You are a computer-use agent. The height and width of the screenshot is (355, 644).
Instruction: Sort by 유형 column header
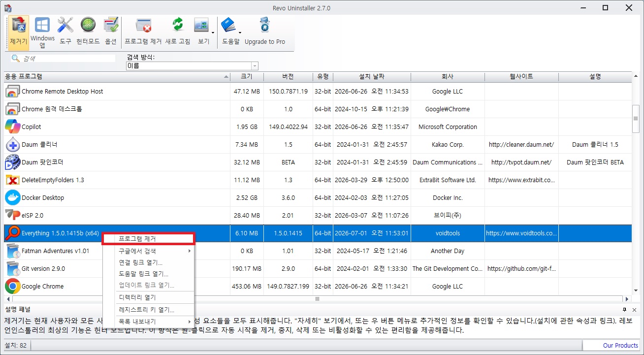pos(323,77)
